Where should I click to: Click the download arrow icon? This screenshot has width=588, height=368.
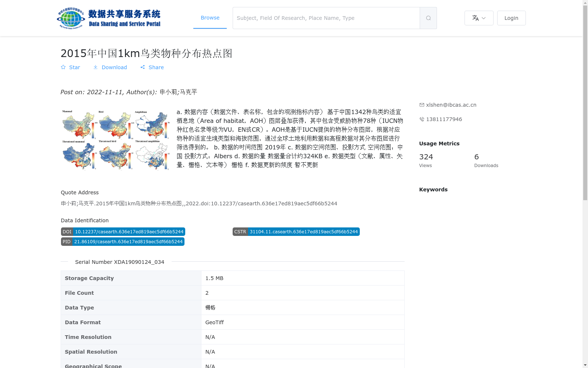(x=96, y=67)
